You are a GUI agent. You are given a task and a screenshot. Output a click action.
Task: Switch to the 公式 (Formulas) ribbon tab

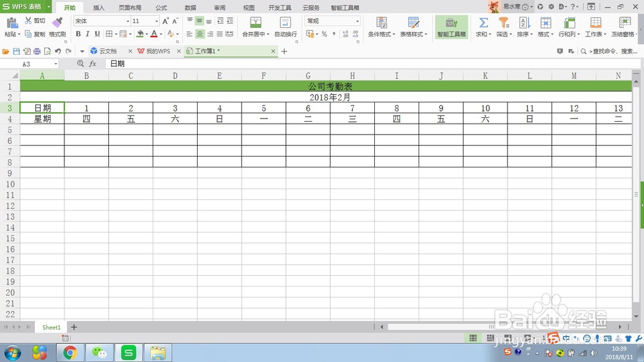click(161, 8)
